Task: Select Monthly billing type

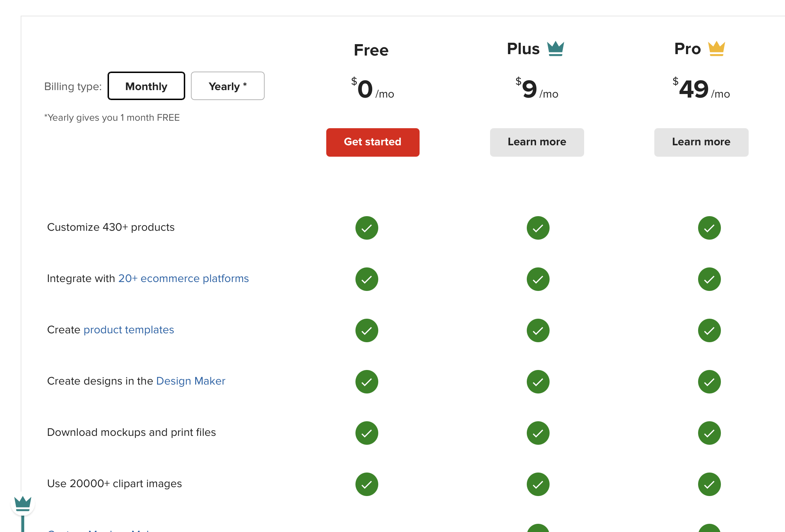Action: tap(146, 86)
